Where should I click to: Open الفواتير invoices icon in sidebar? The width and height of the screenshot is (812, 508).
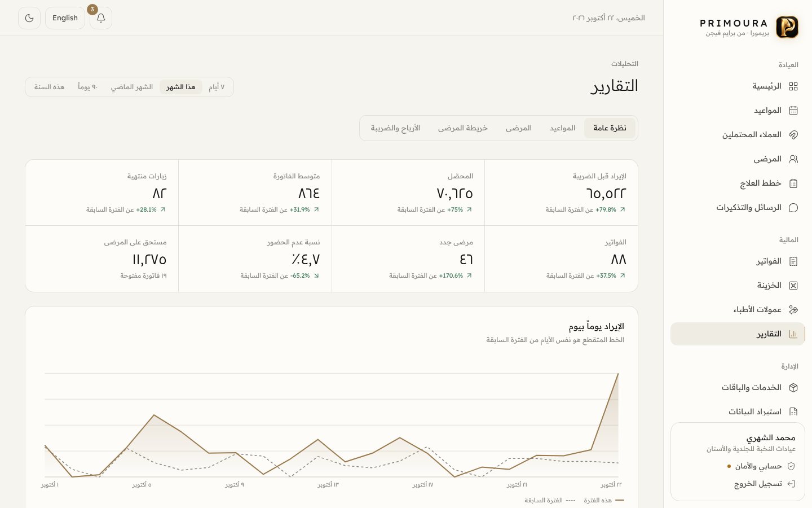coord(793,261)
